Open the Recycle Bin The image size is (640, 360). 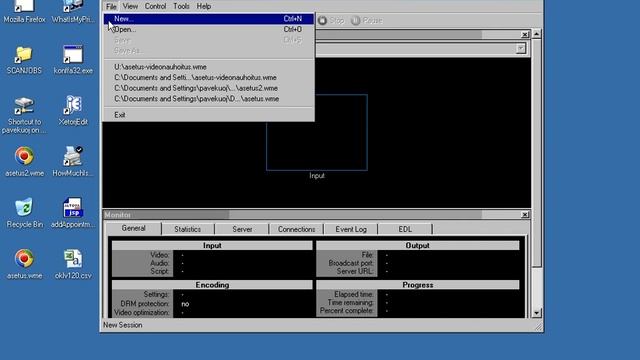coord(24,213)
